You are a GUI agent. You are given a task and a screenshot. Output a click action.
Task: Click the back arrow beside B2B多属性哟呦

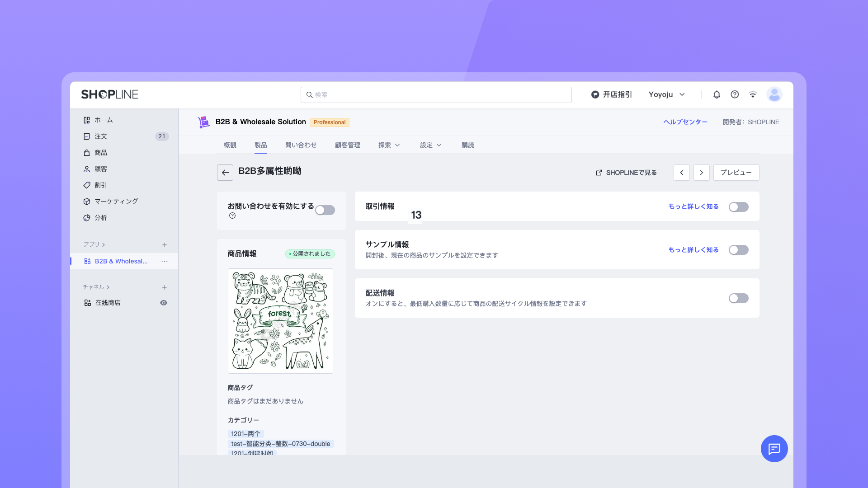[x=225, y=173]
